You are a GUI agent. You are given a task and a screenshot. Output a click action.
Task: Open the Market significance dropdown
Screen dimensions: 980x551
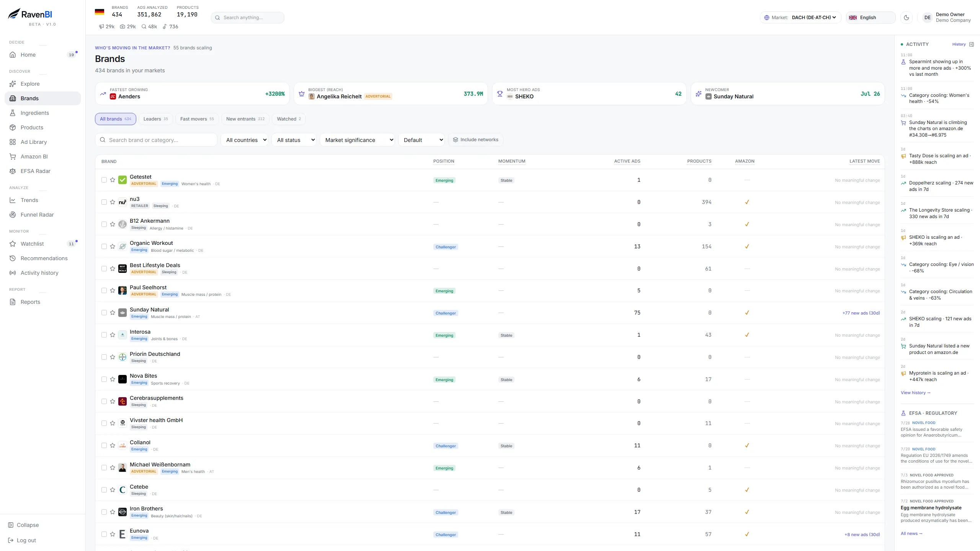[x=358, y=140]
